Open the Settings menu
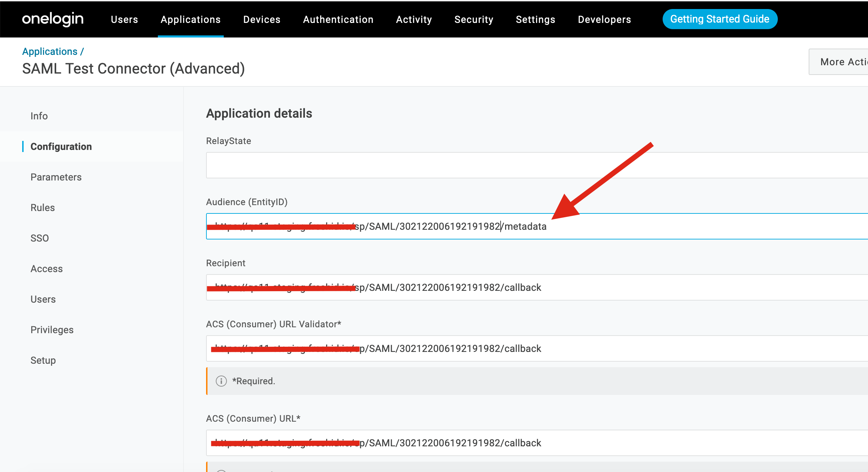The width and height of the screenshot is (868, 472). (535, 19)
